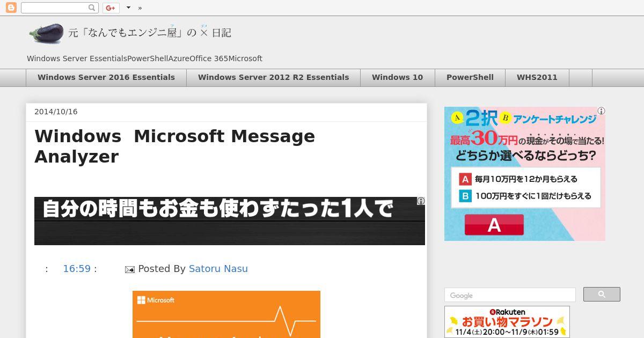Open the 16:59 post timestamp link

pos(77,269)
